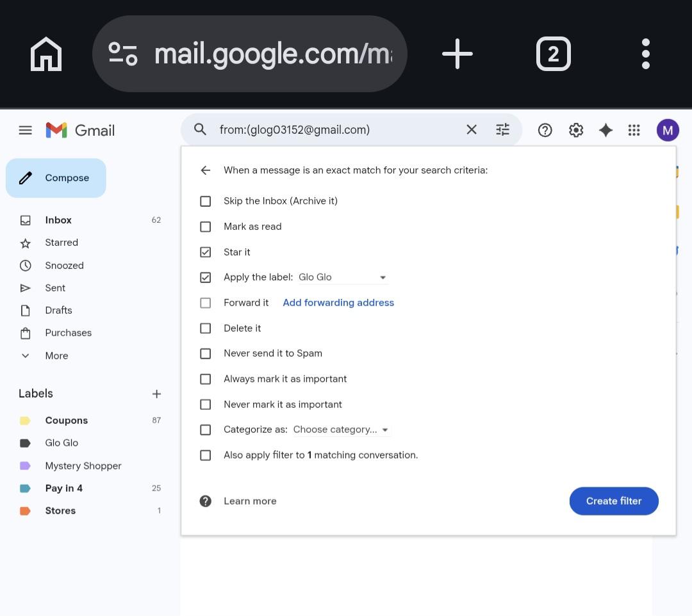Viewport: 692px width, 616px height.
Task: Click the Purchases bag icon
Action: (x=26, y=333)
